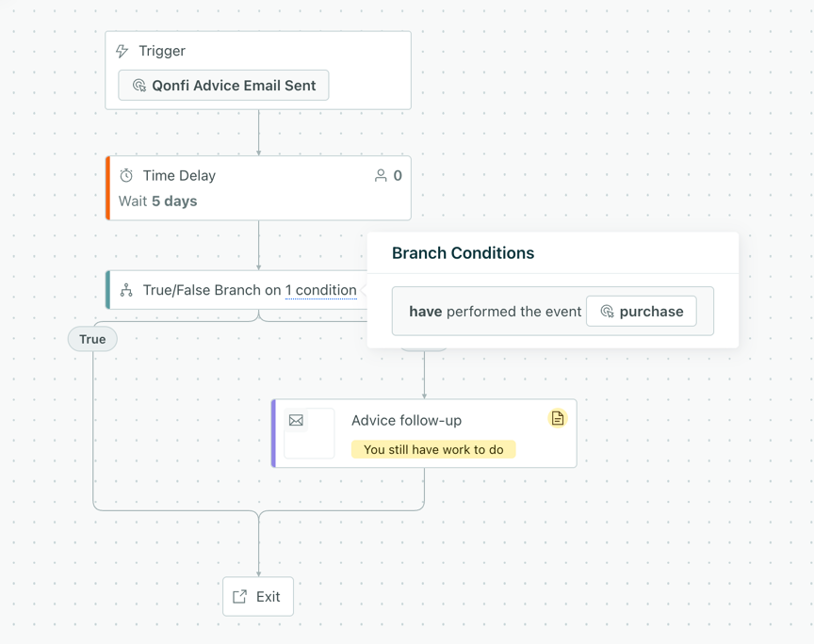Click the yellow document icon on Advice follow-up

[558, 418]
